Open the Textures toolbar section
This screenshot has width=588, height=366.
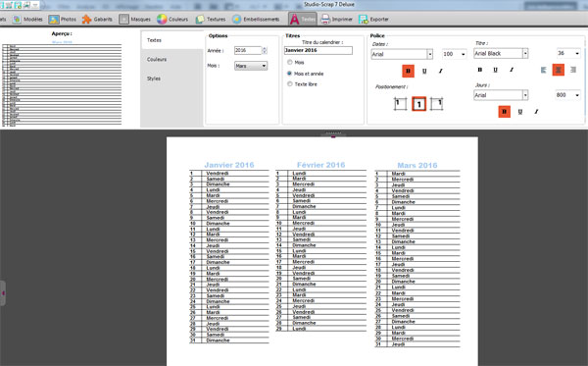211,20
